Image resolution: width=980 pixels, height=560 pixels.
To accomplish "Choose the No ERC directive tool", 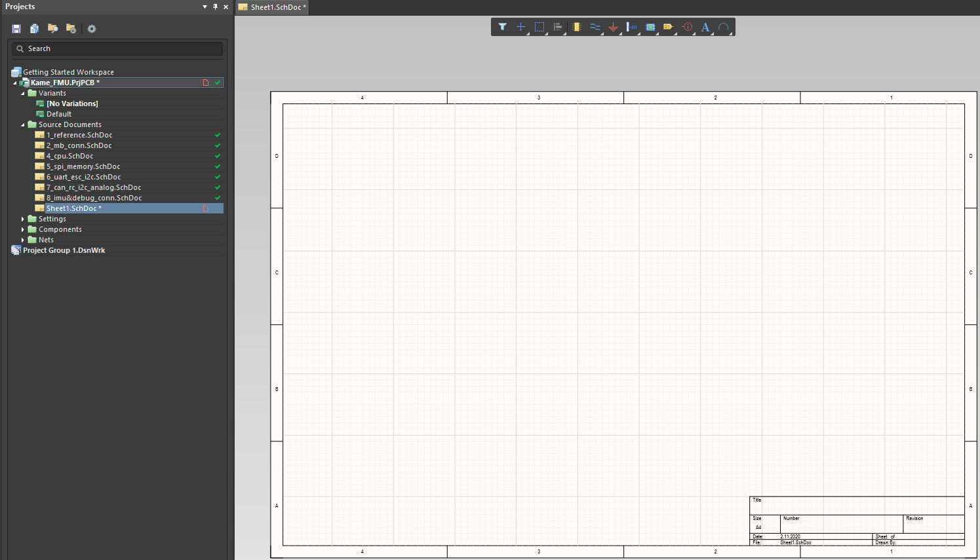I will pos(686,27).
